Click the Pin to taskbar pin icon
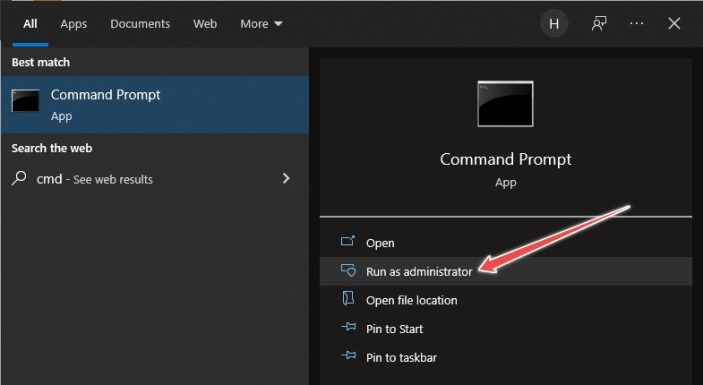This screenshot has height=385, width=703. click(348, 356)
